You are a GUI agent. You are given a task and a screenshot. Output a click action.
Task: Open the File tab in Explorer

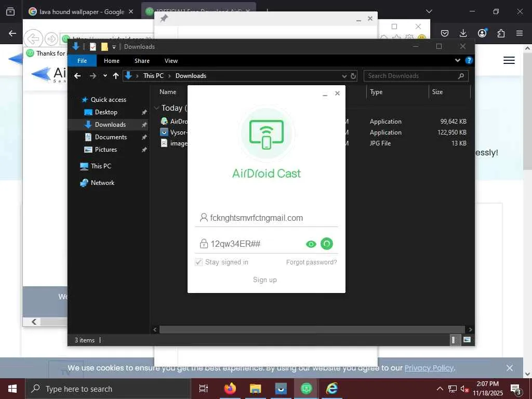tap(82, 61)
